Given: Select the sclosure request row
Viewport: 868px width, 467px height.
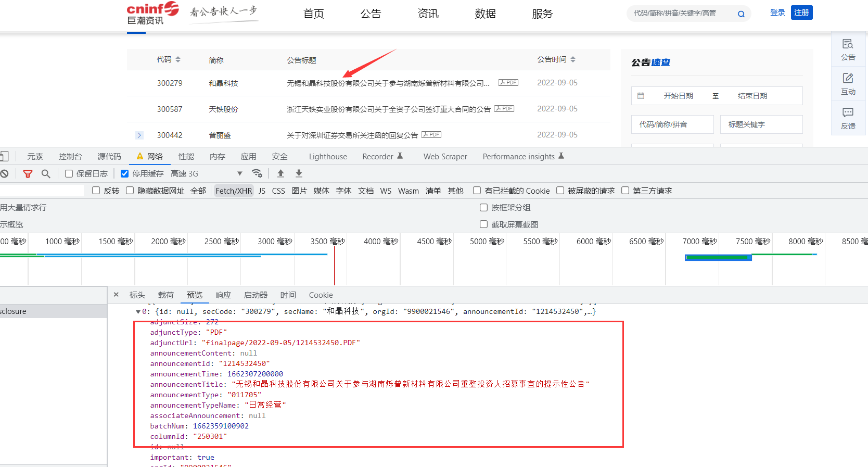Looking at the screenshot, I should [54, 311].
